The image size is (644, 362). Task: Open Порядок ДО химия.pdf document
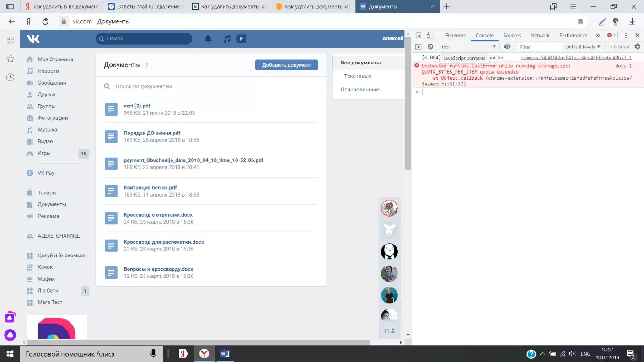coord(152,133)
